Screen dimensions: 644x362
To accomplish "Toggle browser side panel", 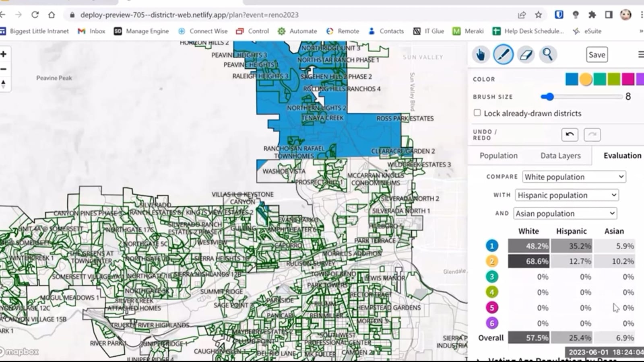I will pos(609,15).
